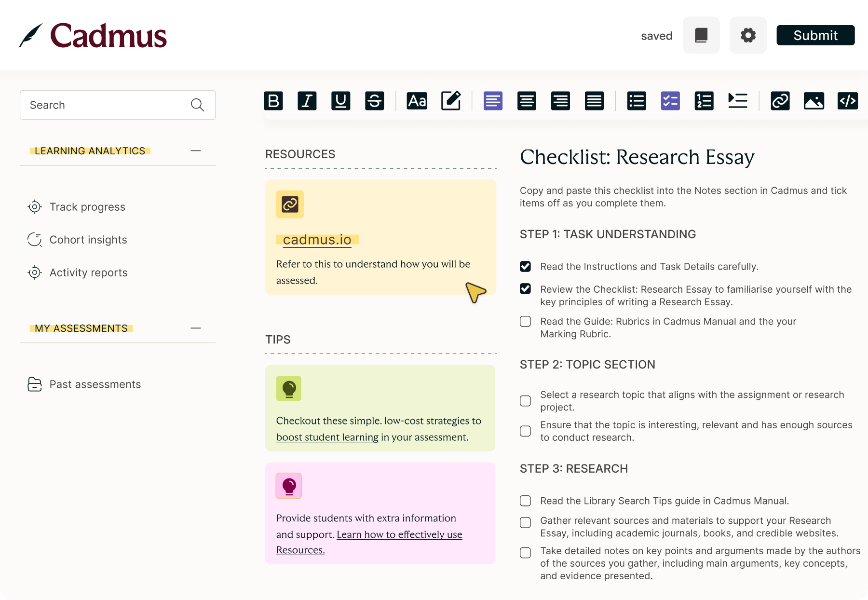Open the cadmus.io resource link
Screen dimensions: 868x600
317,240
